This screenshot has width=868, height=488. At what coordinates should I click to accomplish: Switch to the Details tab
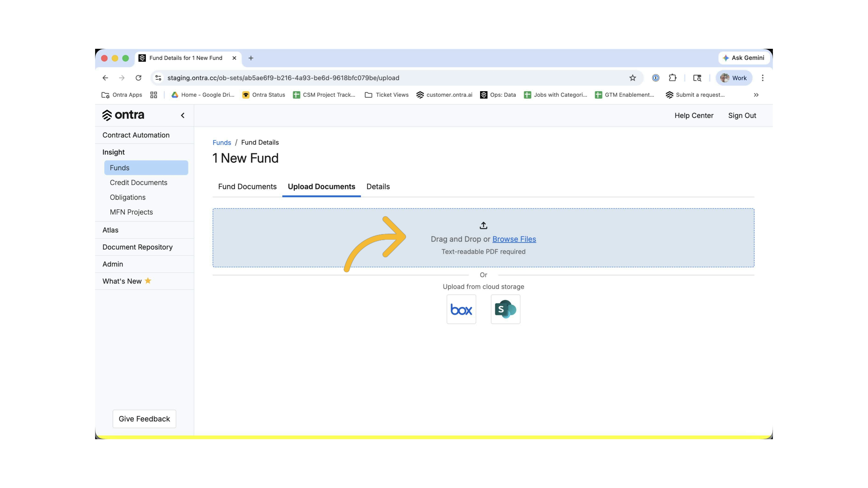pos(378,187)
